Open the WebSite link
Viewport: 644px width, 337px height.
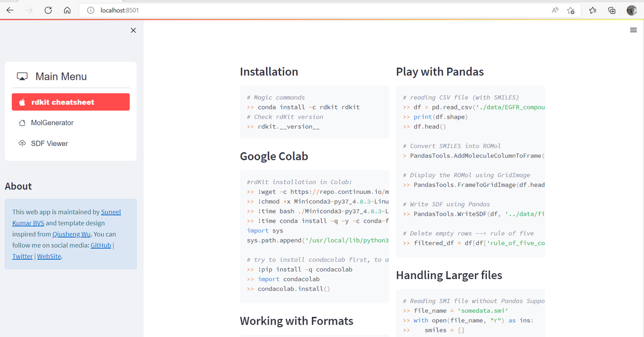point(49,257)
